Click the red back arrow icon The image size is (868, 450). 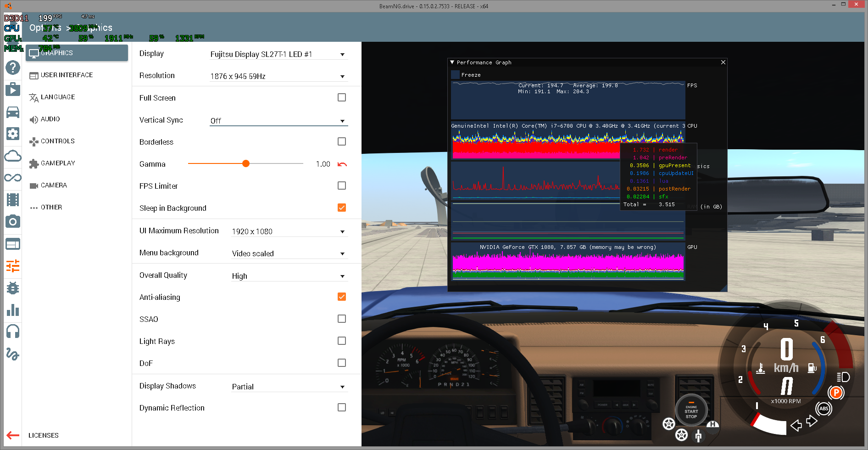click(13, 435)
